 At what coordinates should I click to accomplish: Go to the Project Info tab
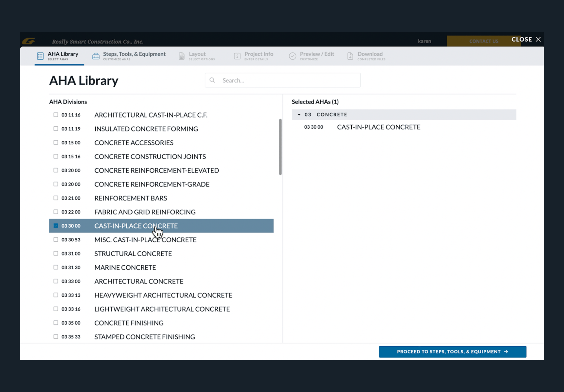coord(254,56)
